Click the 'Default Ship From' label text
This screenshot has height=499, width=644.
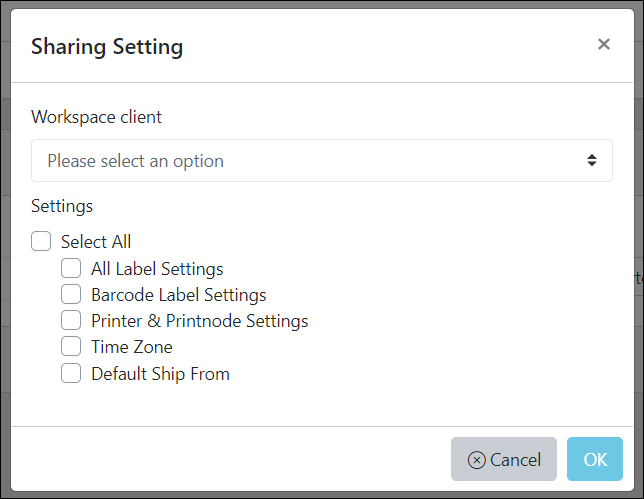(x=161, y=374)
